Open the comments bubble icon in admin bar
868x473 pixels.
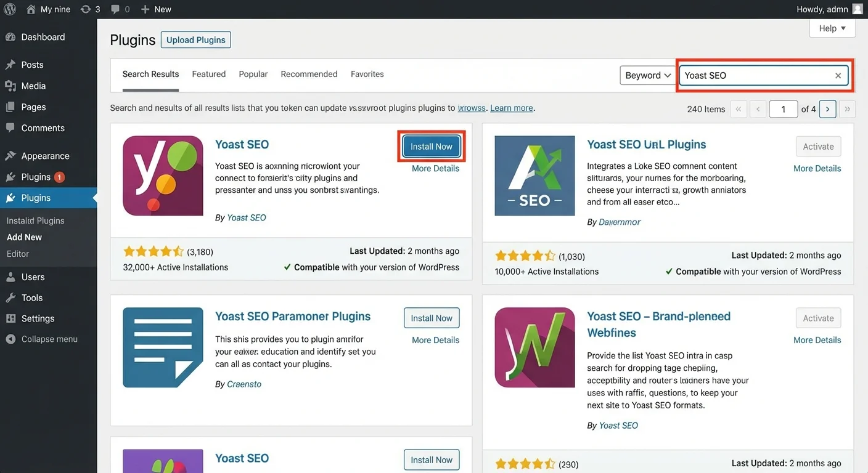115,9
